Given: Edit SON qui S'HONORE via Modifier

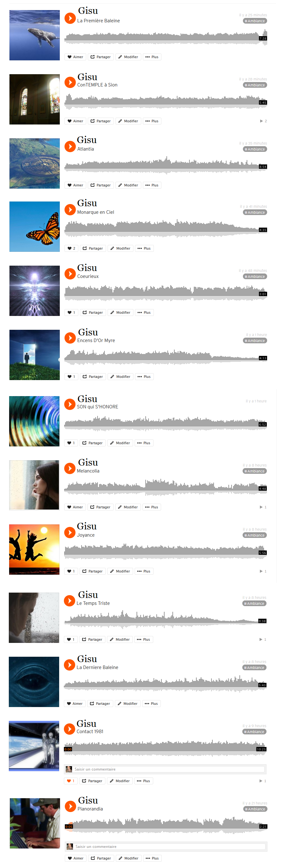Looking at the screenshot, I should (120, 443).
